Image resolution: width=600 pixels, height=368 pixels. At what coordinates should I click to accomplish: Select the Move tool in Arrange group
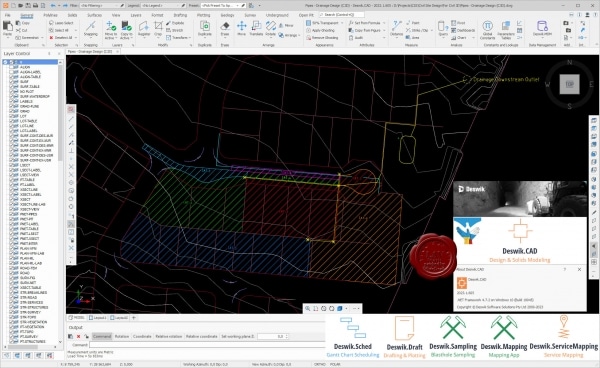click(x=241, y=28)
